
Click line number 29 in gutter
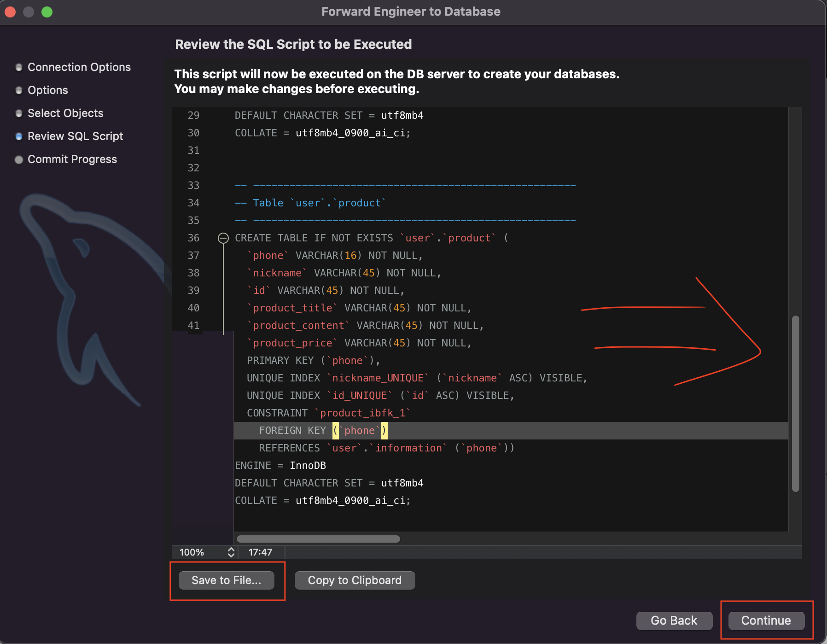[x=193, y=116]
